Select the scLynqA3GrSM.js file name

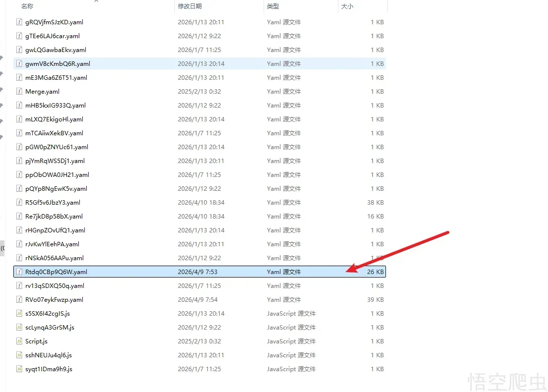pos(50,327)
